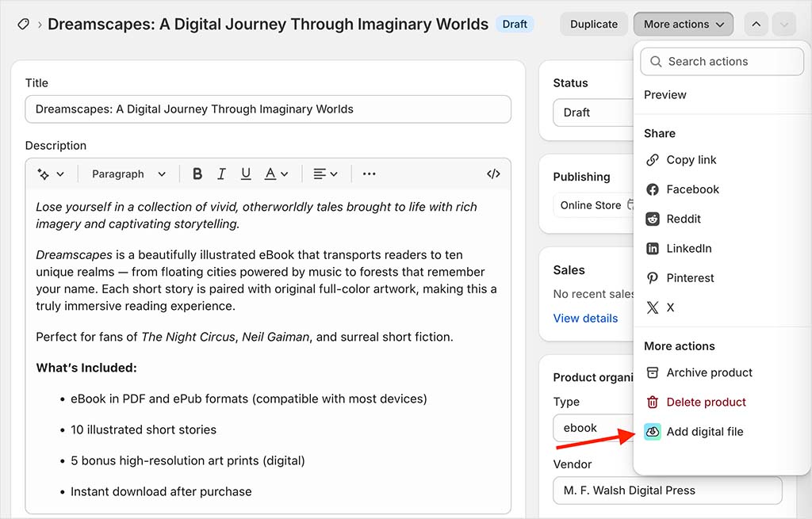Select Preview from the actions menu

(x=665, y=95)
